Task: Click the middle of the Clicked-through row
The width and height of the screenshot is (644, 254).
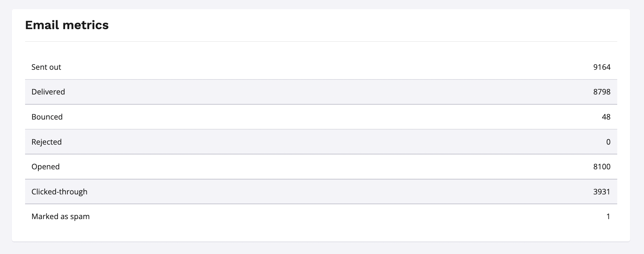Action: click(x=321, y=192)
